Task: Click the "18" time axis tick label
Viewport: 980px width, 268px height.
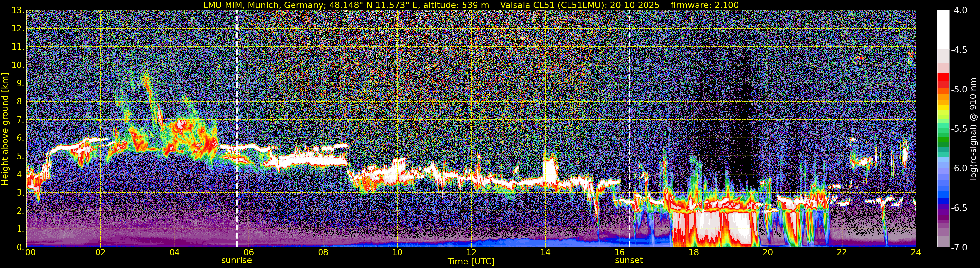Action: tap(694, 252)
